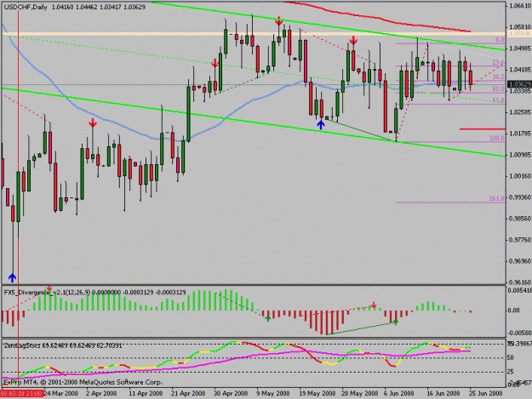Select the red down arrow above the 30 Apr candle
Viewport: 532px width, 399px height.
tap(215, 63)
